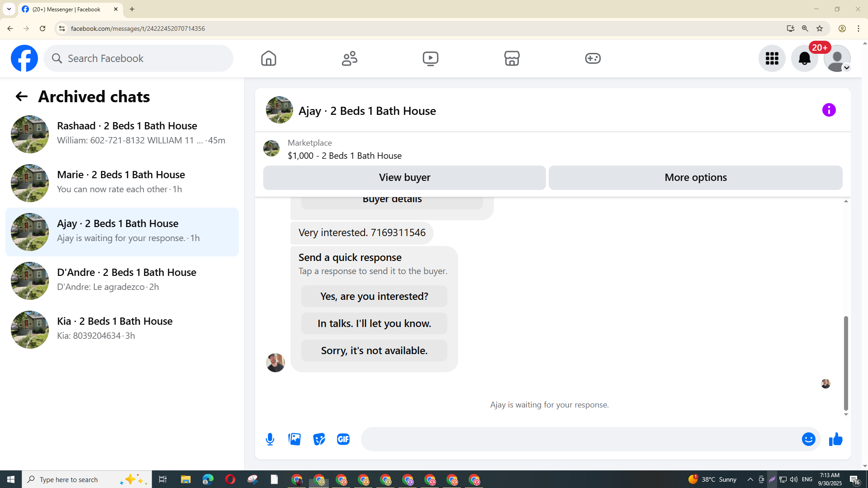Open the Windows Start menu
This screenshot has width=868, height=488.
click(x=11, y=479)
